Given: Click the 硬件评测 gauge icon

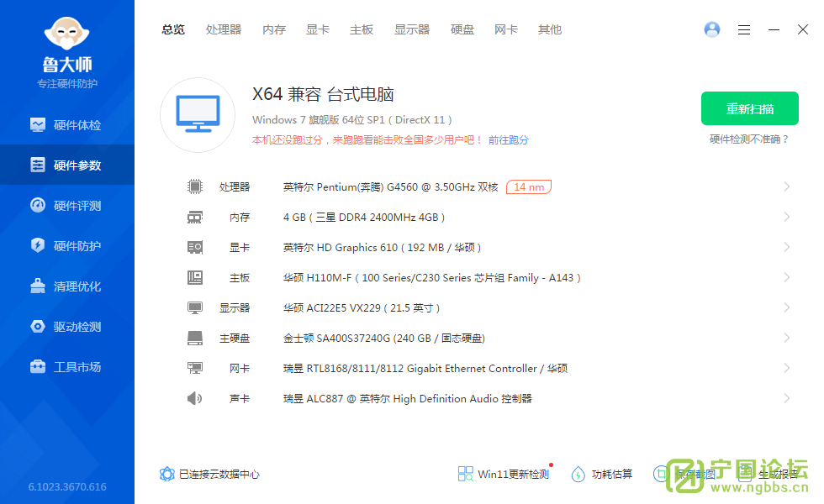Looking at the screenshot, I should tap(38, 205).
